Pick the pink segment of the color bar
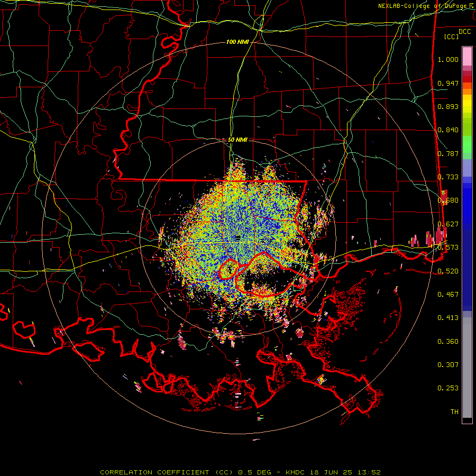This screenshot has height=476, width=476. click(x=467, y=57)
